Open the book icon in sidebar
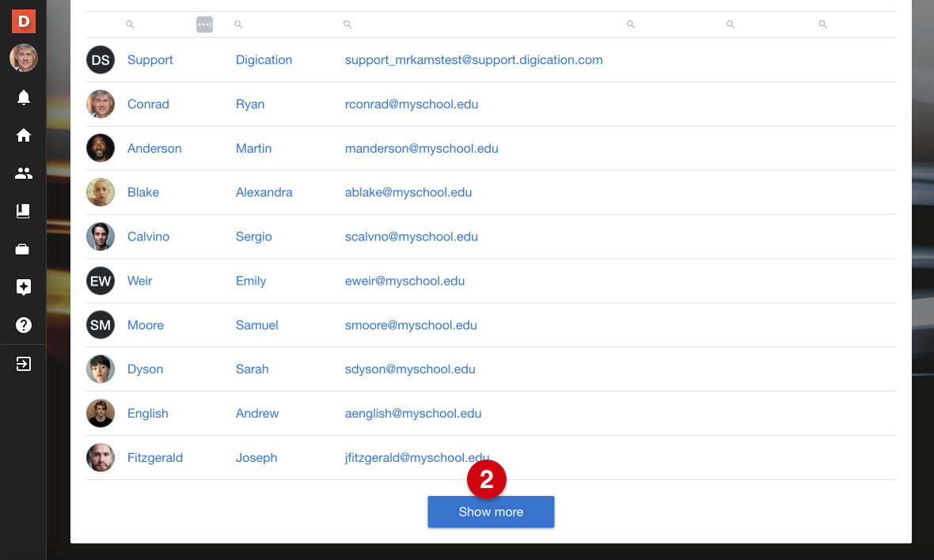The width and height of the screenshot is (934, 560). 23,211
